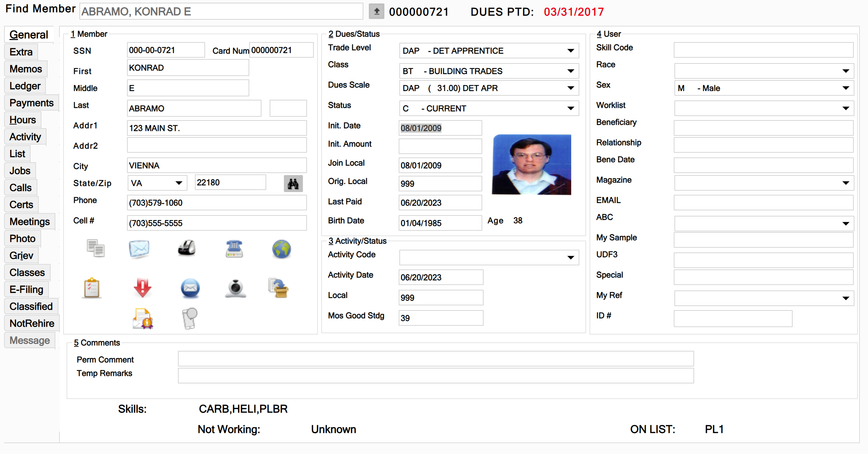Click the duplicate documents copy icon
The width and height of the screenshot is (868, 454).
tap(95, 248)
